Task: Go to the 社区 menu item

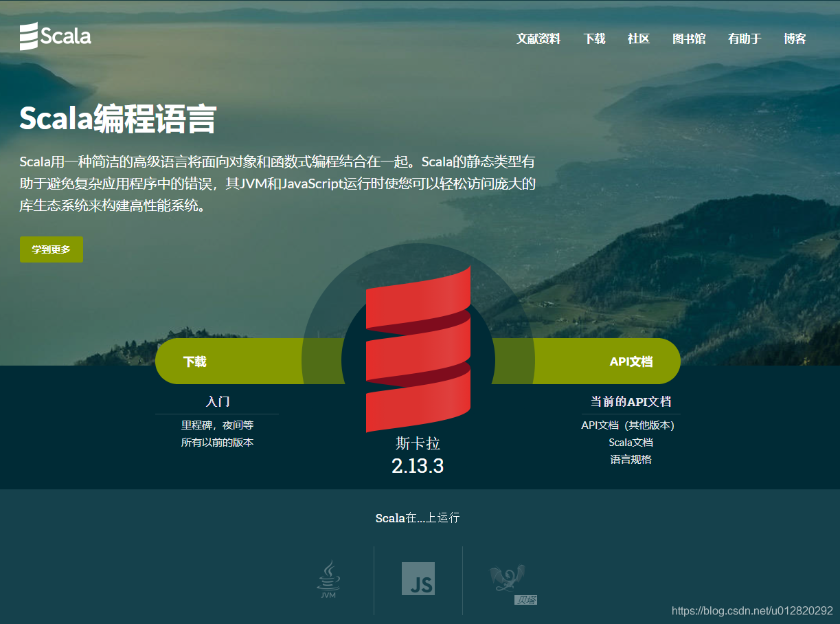Action: [x=639, y=39]
